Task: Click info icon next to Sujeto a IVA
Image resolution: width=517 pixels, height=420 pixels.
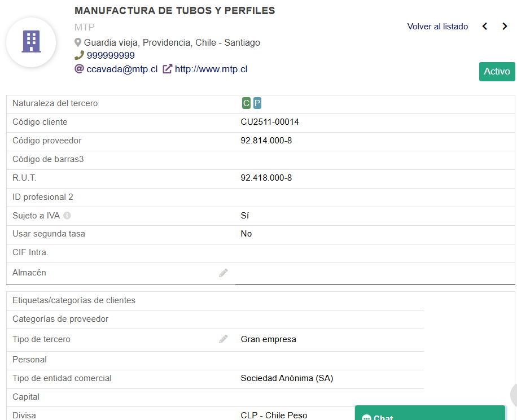Action: 67,216
